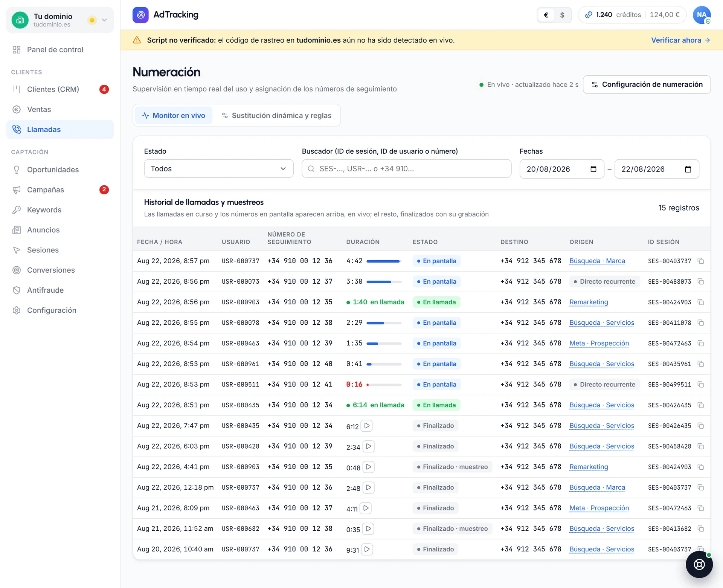Viewport: 723px width, 588px height.
Task: Copy session ID SES-00458428
Action: [701, 446]
